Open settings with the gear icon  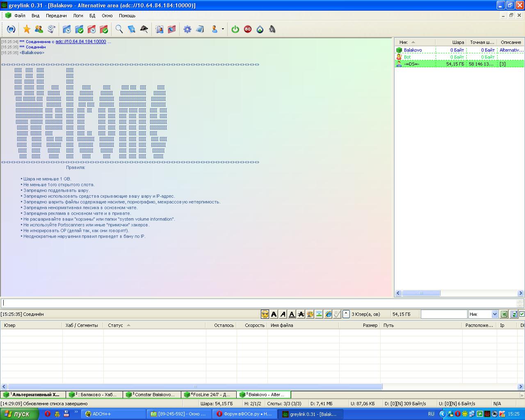187,29
